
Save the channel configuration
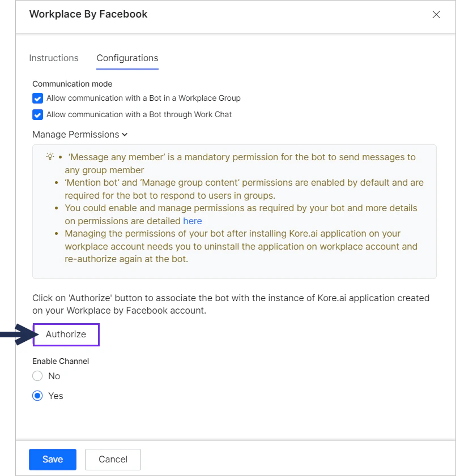pyautogui.click(x=53, y=460)
